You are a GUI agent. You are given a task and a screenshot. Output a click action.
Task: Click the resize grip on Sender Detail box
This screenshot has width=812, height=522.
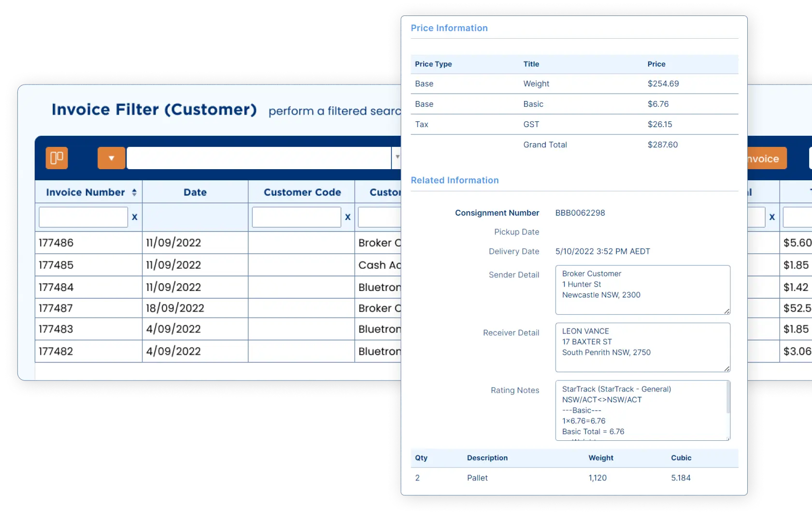(726, 312)
